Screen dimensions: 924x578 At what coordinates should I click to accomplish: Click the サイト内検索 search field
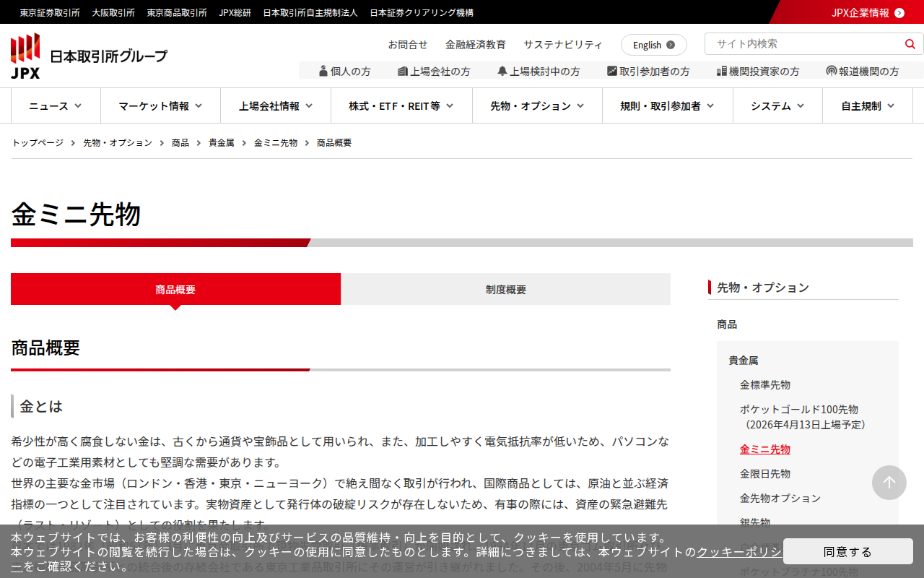[x=804, y=43]
